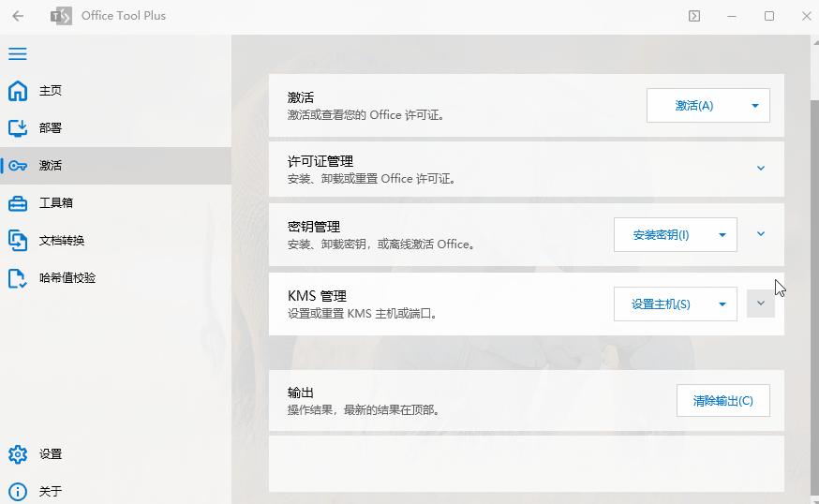Click the 清除输出(C) button
Viewport: 819px width, 504px height.
[722, 401]
